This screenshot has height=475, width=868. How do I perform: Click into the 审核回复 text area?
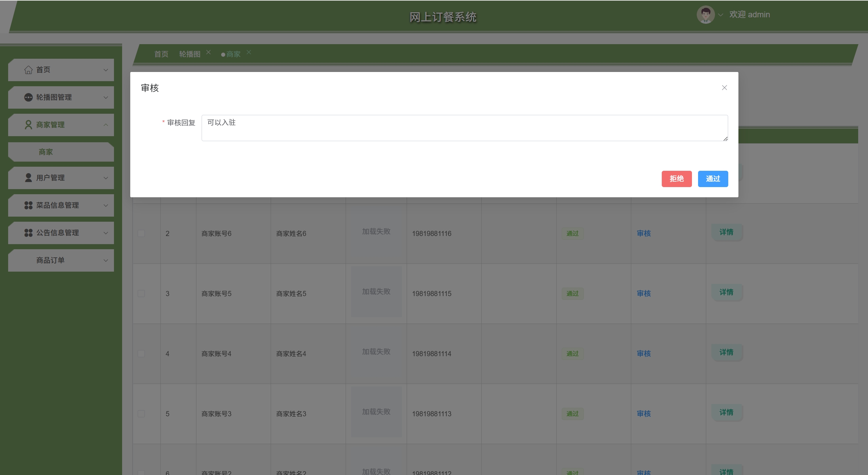464,128
